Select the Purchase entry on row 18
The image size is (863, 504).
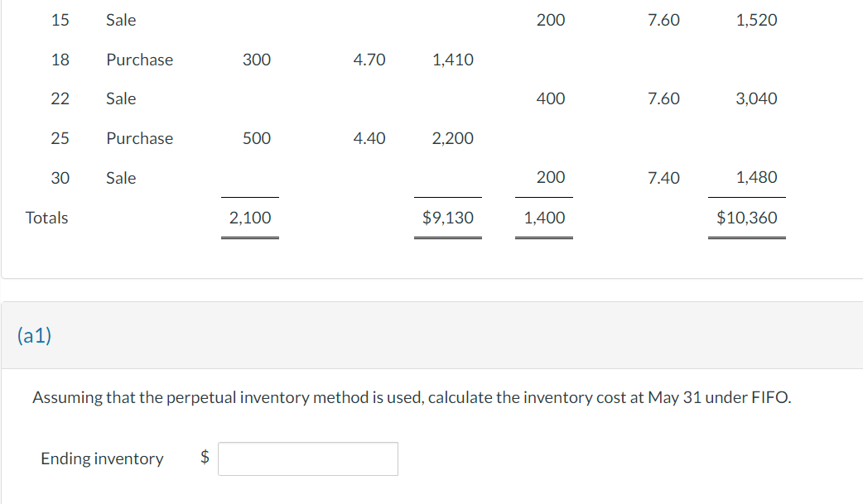(x=139, y=59)
